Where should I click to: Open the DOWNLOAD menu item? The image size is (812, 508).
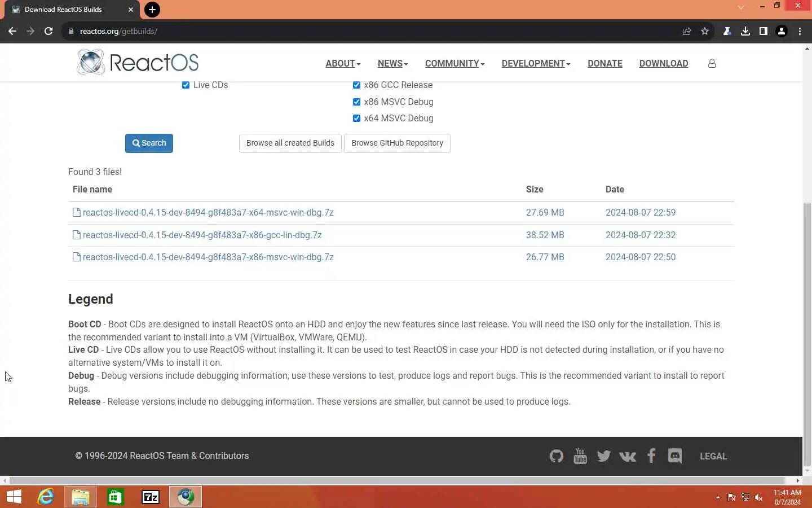(x=664, y=63)
